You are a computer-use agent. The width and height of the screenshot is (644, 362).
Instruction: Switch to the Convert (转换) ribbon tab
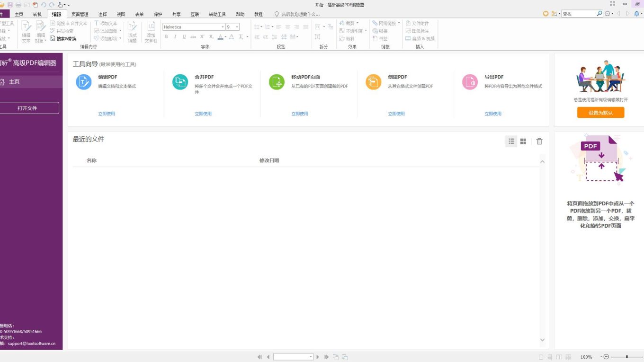(37, 14)
